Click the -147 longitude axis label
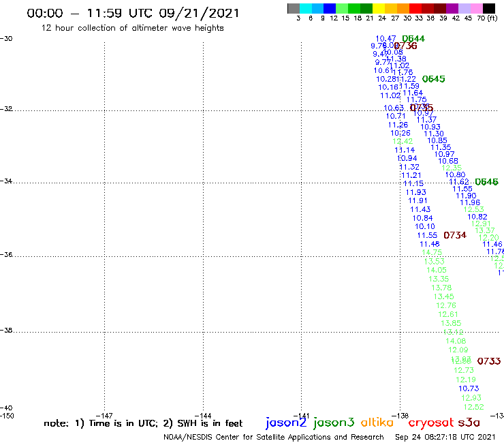The image size is (504, 443). (x=104, y=416)
